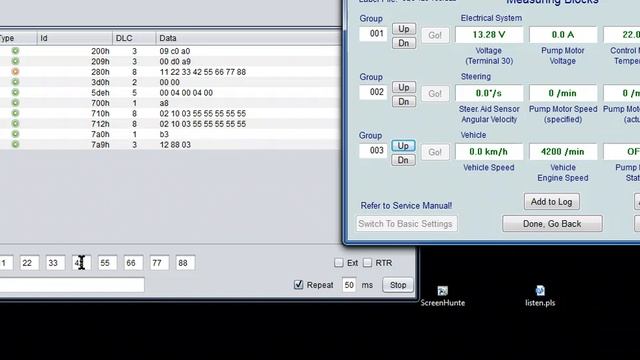Viewport: 640px width, 360px height.
Task: Click the green status icon for row 7a9h
Action: click(x=15, y=144)
